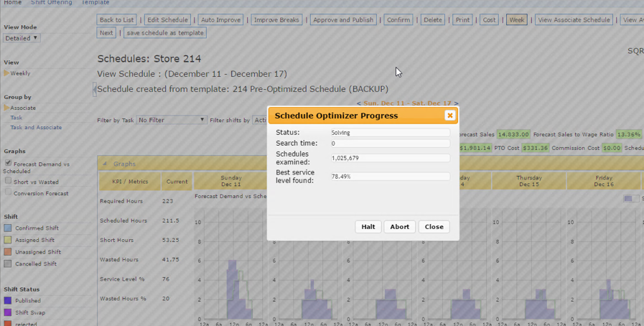The image size is (644, 326).
Task: Click the Next button
Action: pyautogui.click(x=106, y=33)
